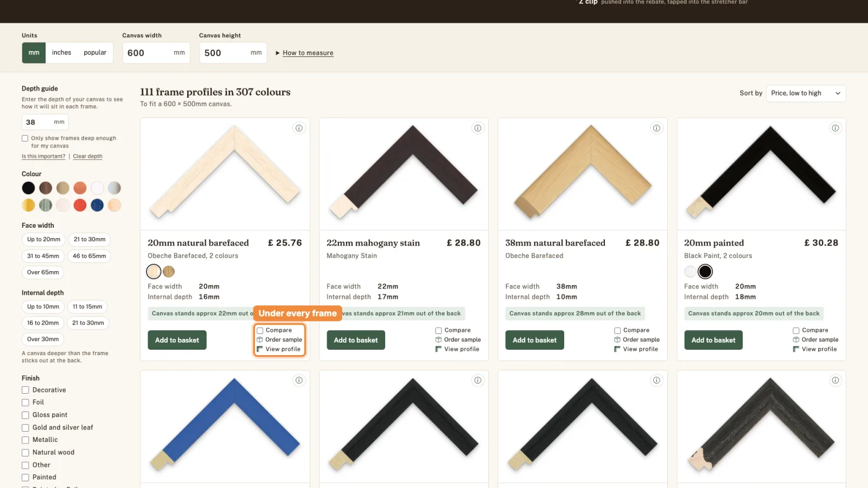868x488 pixels.
Task: Add 20mm natural barefaced to basket
Action: click(177, 341)
